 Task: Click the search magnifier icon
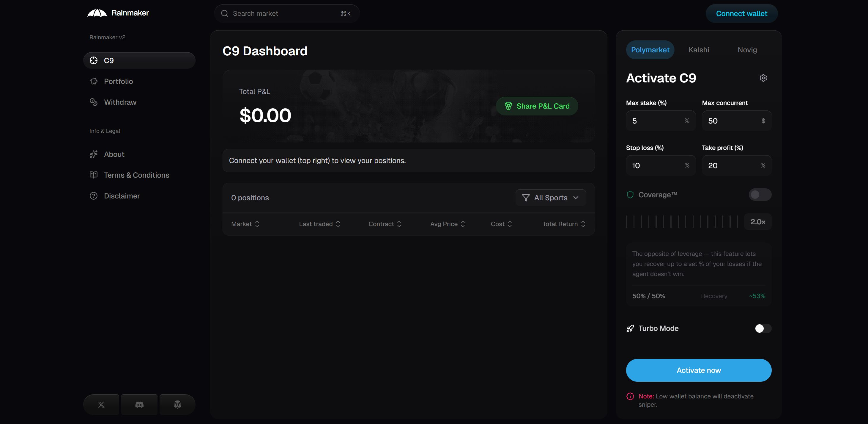(x=224, y=13)
